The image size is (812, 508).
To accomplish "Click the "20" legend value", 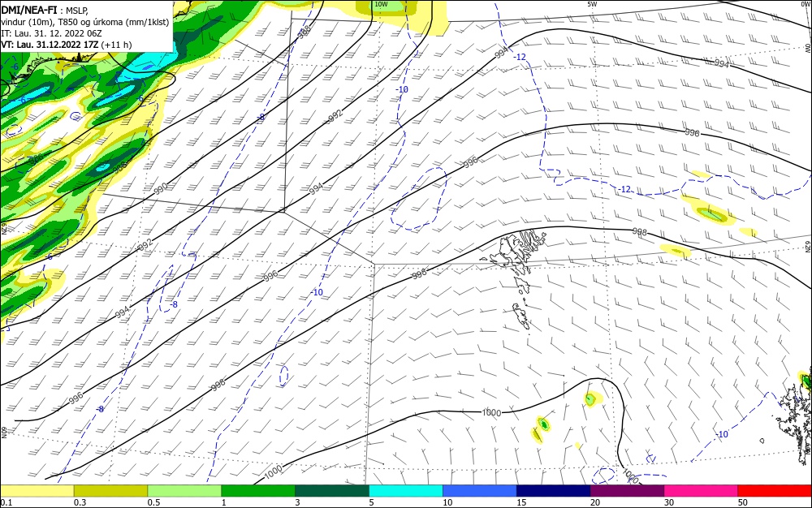I will click(x=595, y=502).
